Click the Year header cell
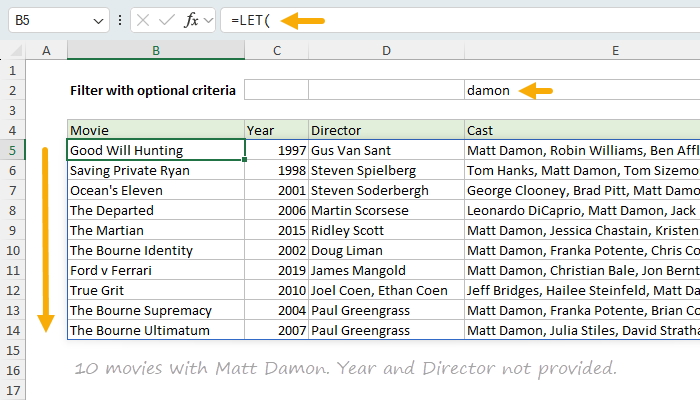Screen dimensions: 700x400 [x=276, y=130]
